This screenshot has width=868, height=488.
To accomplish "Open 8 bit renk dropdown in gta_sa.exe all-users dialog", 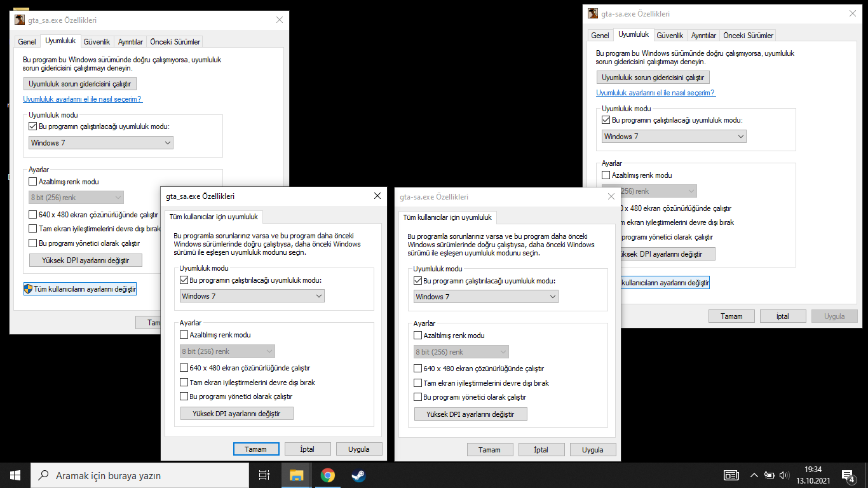I will 227,351.
